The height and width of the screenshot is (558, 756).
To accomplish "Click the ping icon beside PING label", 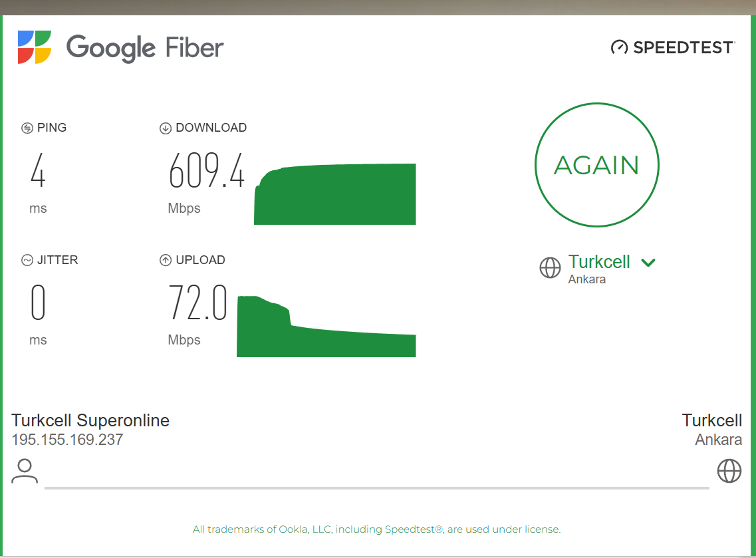I will (x=27, y=128).
